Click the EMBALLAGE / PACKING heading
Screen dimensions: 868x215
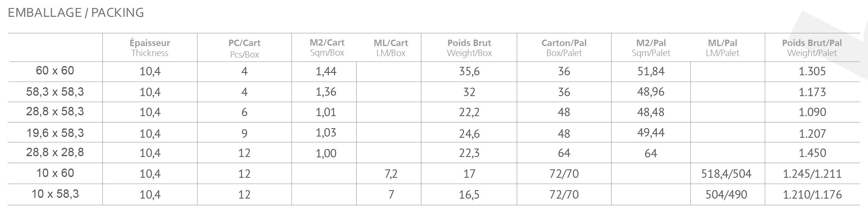(76, 13)
